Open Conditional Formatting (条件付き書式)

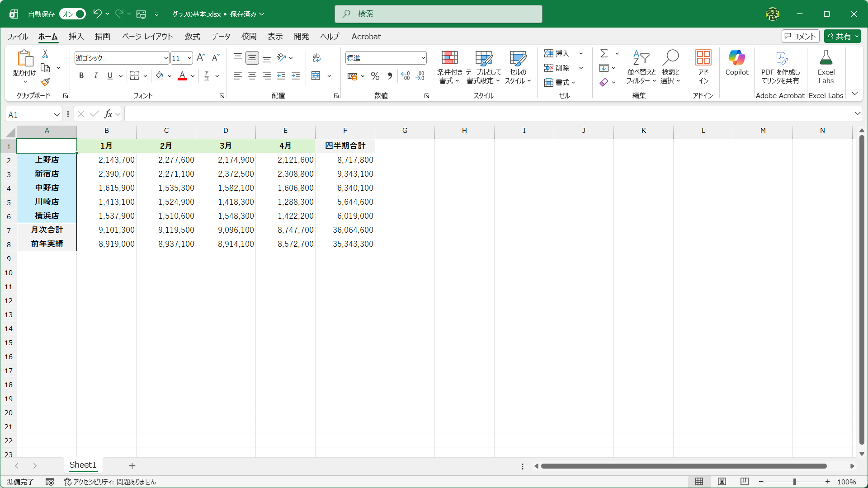[449, 67]
